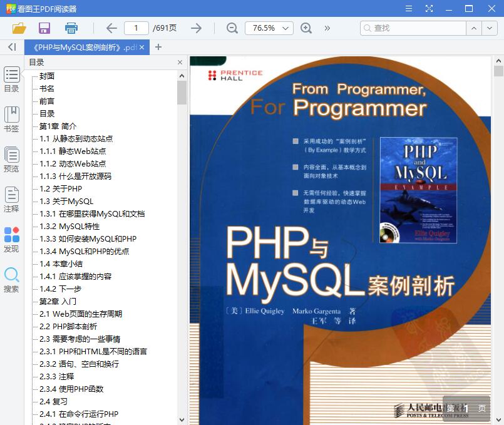Open a new tab with plus button

point(158,47)
